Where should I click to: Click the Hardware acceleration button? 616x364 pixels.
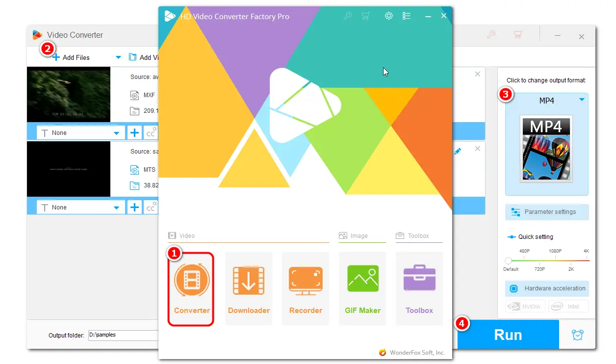[x=547, y=288]
